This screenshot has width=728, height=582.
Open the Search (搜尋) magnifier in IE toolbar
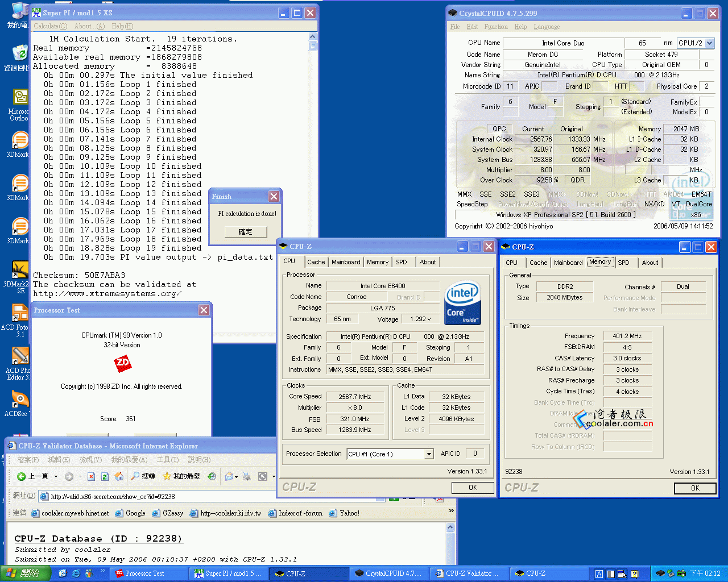143,476
